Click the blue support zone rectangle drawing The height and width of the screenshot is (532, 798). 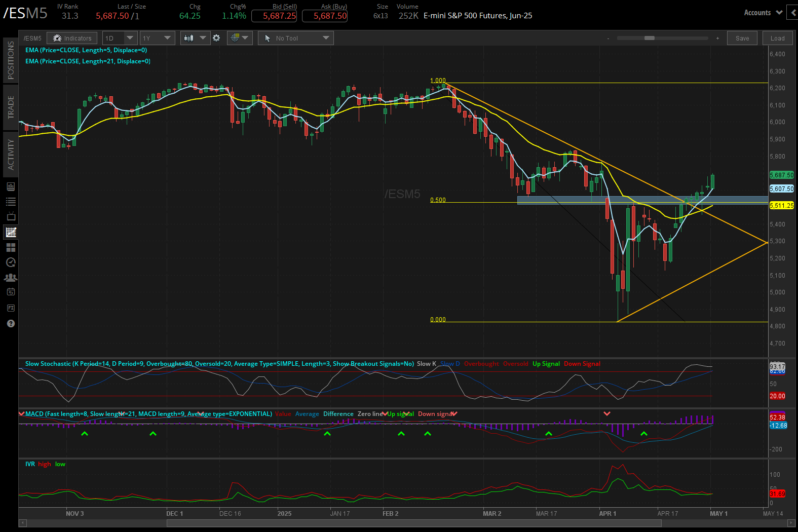[x=642, y=200]
